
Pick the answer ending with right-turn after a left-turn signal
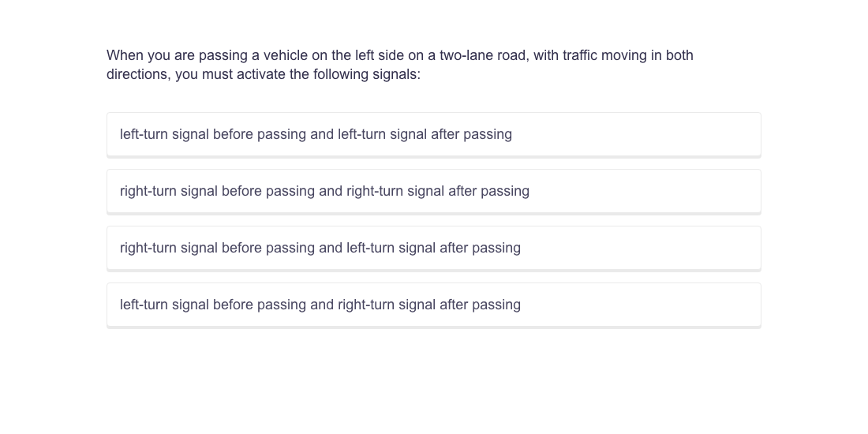click(x=433, y=305)
